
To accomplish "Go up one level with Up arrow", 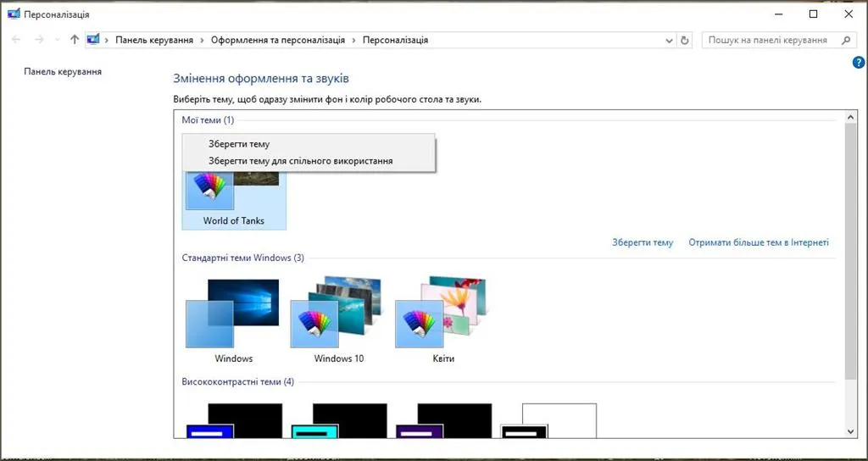I will (x=75, y=40).
